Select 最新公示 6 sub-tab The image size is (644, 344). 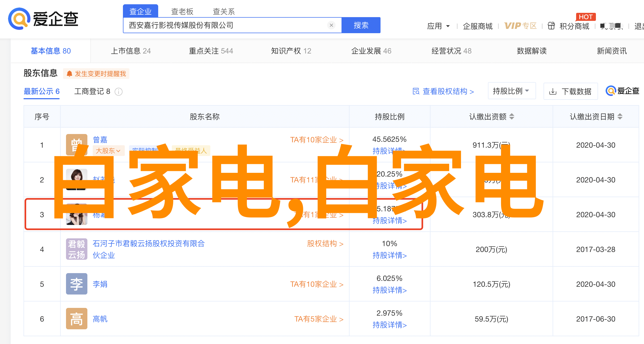[x=42, y=91]
